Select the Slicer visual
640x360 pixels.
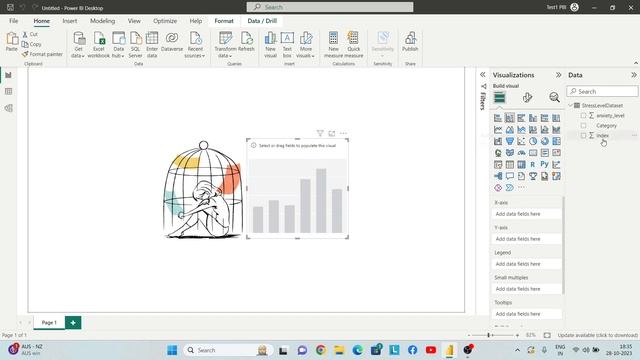[498, 164]
